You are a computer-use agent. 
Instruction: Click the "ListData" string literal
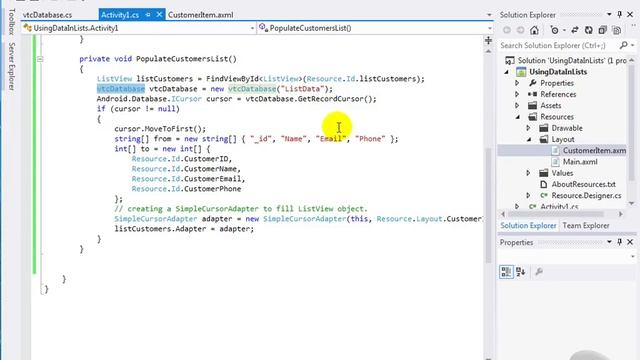click(x=302, y=89)
